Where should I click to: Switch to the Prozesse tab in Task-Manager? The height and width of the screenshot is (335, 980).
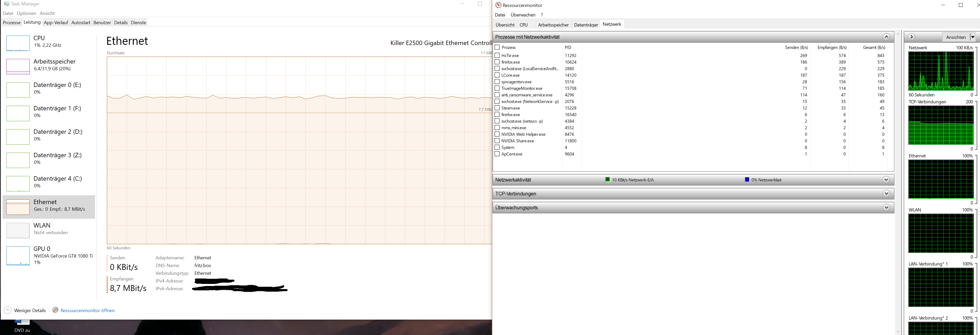point(11,22)
